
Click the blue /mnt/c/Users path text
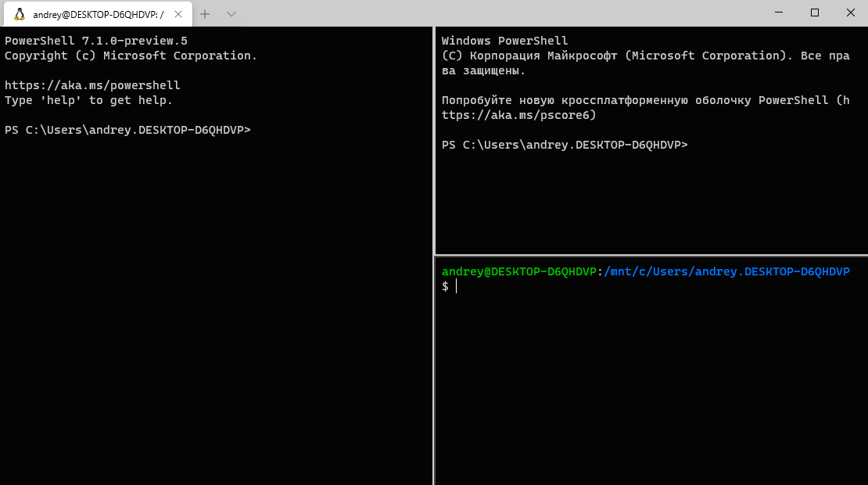[726, 271]
